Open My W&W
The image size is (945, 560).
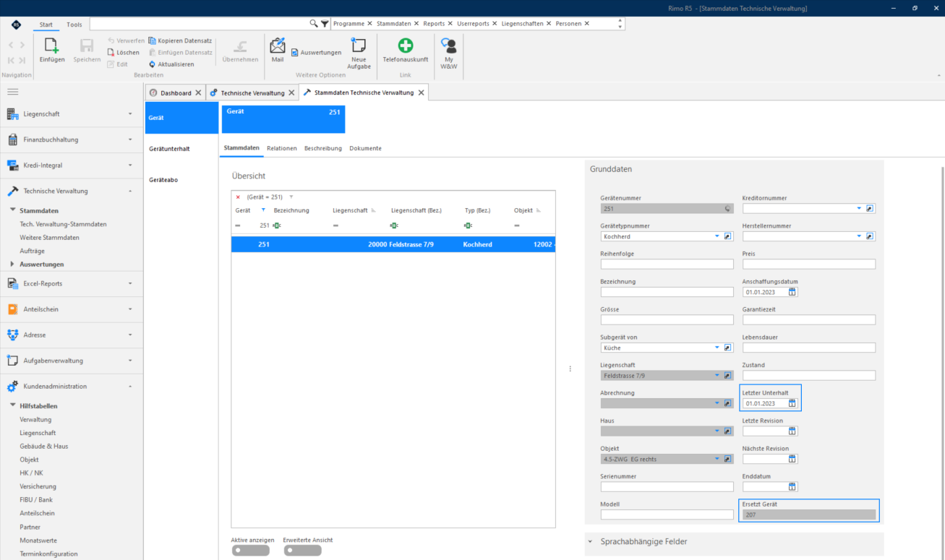tap(449, 53)
